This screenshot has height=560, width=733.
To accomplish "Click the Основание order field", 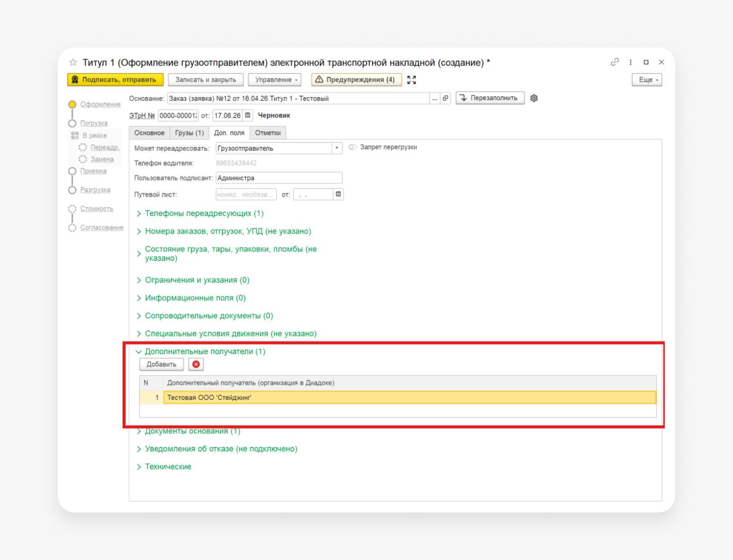I will pyautogui.click(x=298, y=98).
